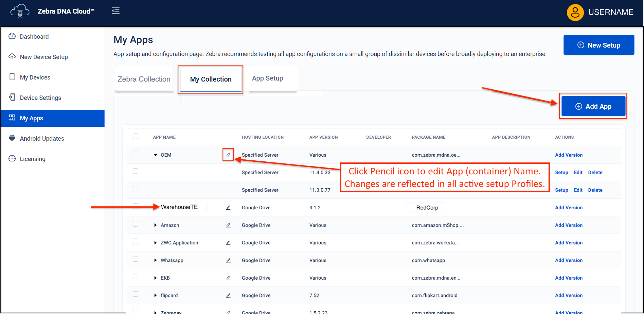Go to Android Updates in sidebar

[42, 139]
